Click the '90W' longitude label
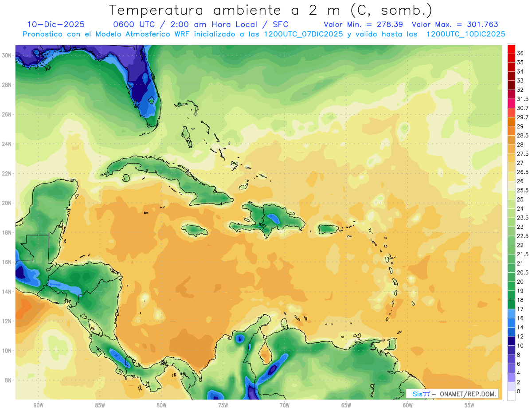 [x=38, y=405]
